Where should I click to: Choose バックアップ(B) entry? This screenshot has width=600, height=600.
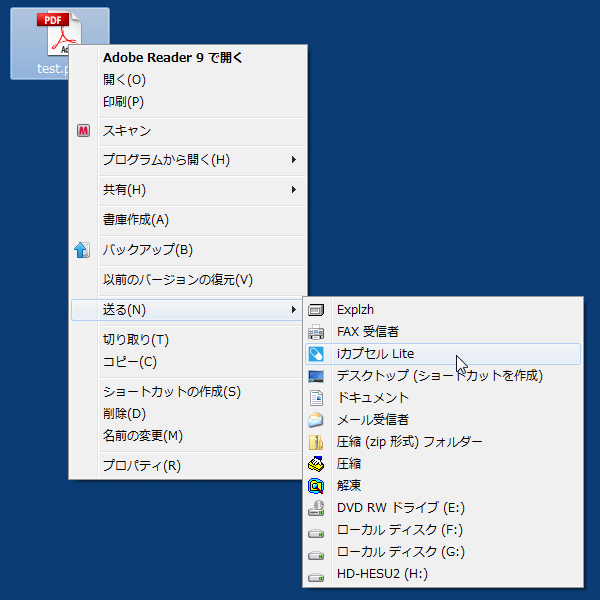click(x=188, y=250)
